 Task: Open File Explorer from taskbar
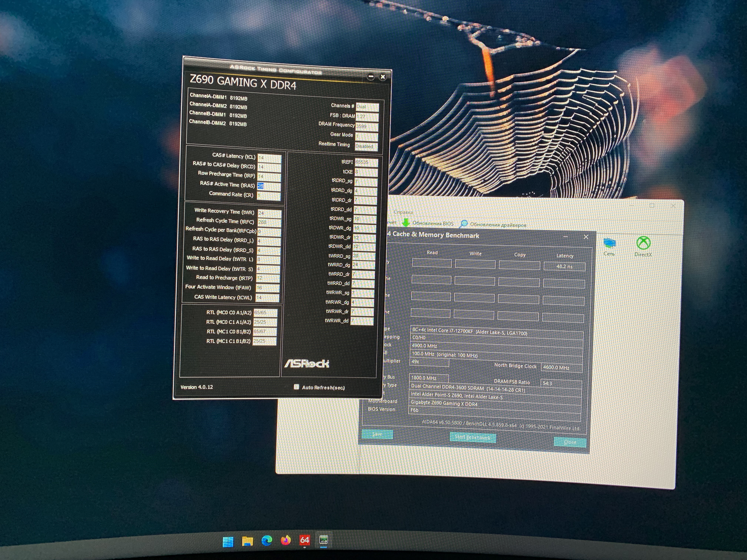[x=248, y=541]
